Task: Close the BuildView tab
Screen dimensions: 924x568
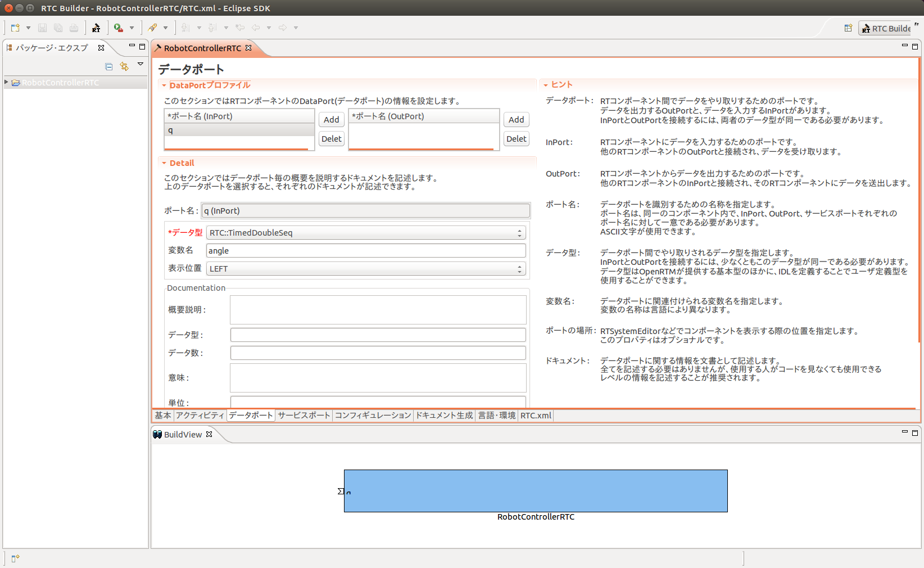Action: coord(209,434)
